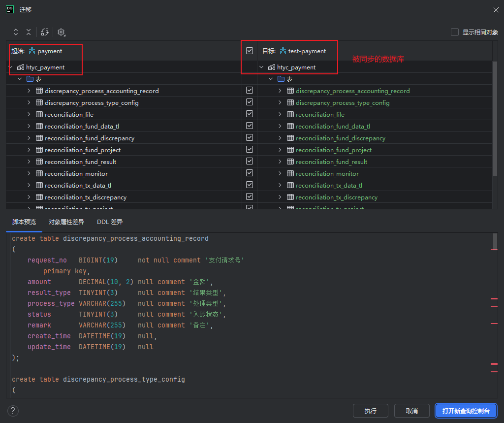Uncheck reconciliation_tx_discrepancy migration checkbox
This screenshot has height=423, width=504.
coord(250,196)
